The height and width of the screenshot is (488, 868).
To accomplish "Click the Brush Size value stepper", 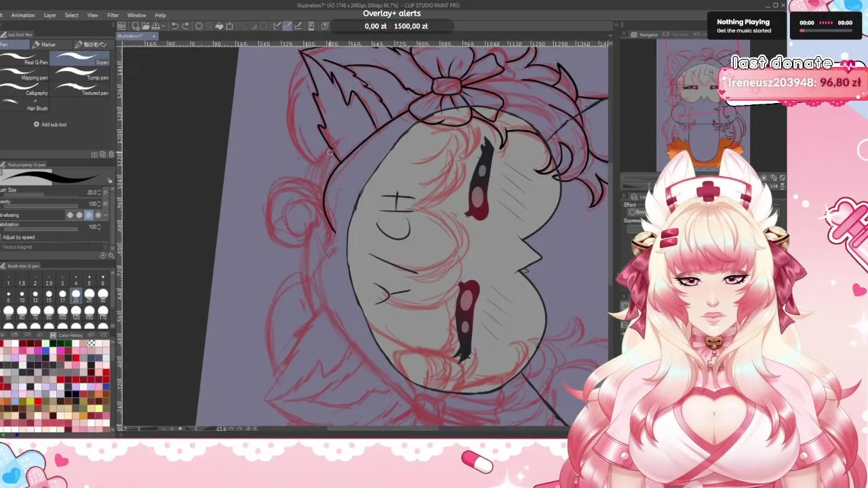I will [99, 192].
